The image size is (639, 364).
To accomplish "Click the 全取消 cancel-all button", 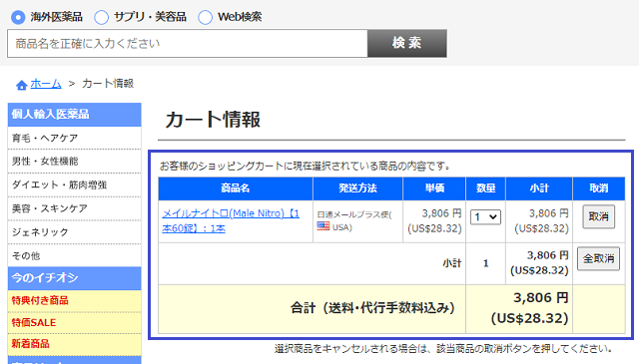I will (598, 258).
